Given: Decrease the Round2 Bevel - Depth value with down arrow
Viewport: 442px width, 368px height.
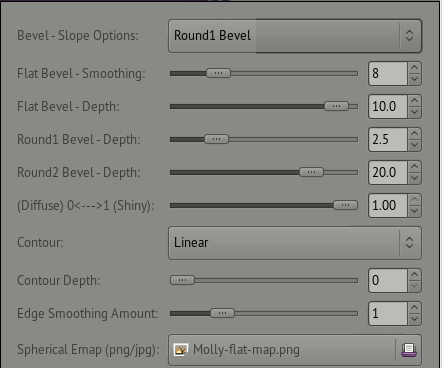Looking at the screenshot, I should [414, 178].
